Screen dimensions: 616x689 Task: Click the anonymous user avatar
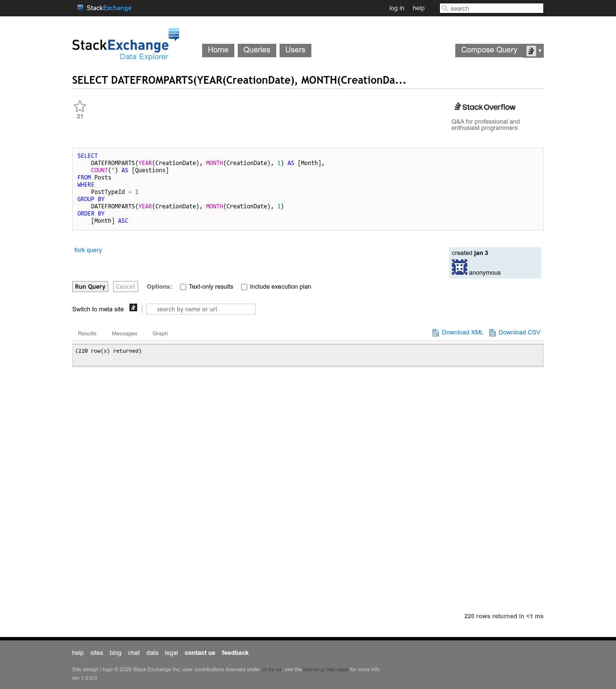460,267
